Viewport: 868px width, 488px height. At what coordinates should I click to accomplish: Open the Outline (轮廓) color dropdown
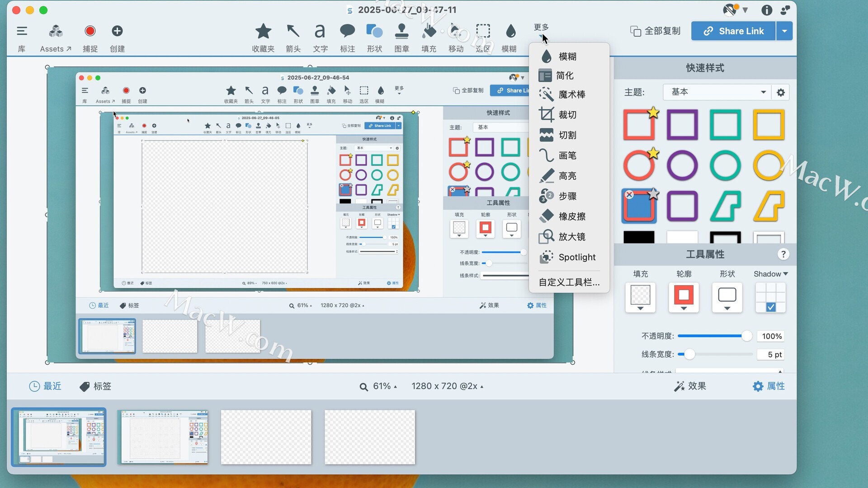click(x=684, y=298)
